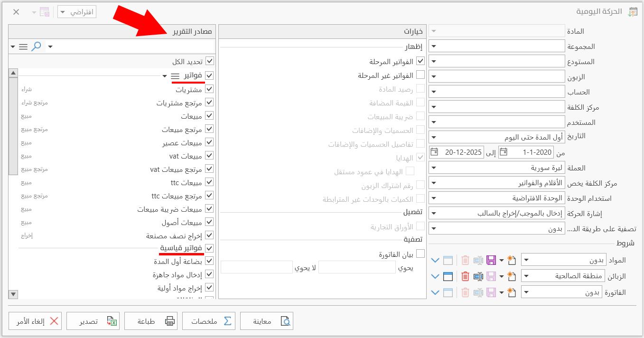This screenshot has width=644, height=338.
Task: Rename the الزبائن saved condition
Action: pos(478,276)
